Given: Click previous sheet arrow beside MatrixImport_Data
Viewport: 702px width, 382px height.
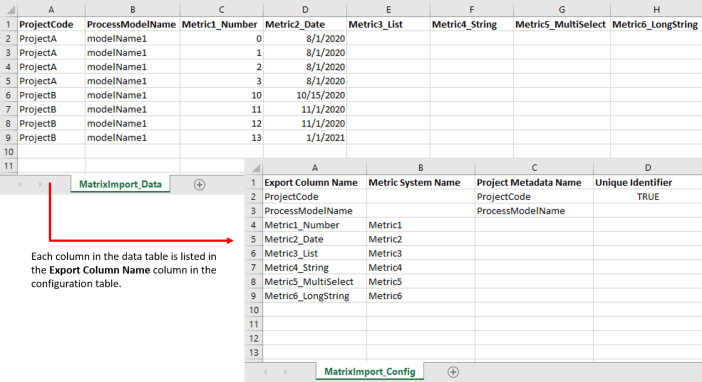Looking at the screenshot, I should click(20, 185).
